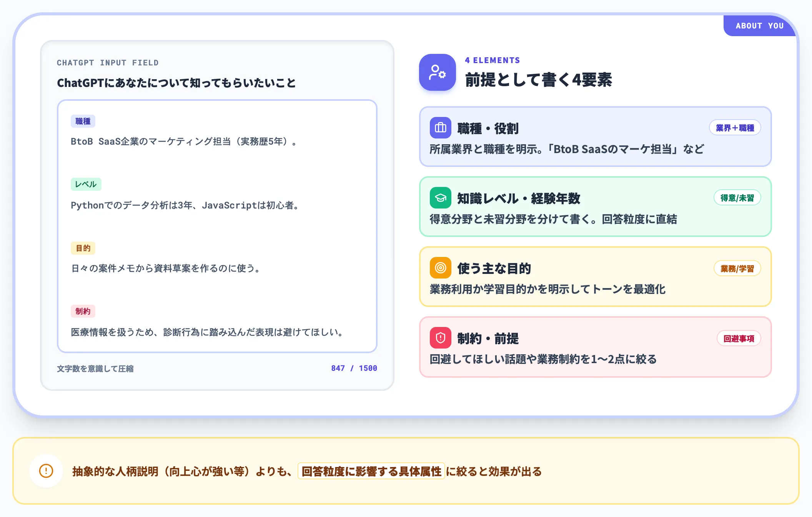Click the shield alert icon on 制約・前提 card
This screenshot has height=517, width=812.
(x=441, y=338)
